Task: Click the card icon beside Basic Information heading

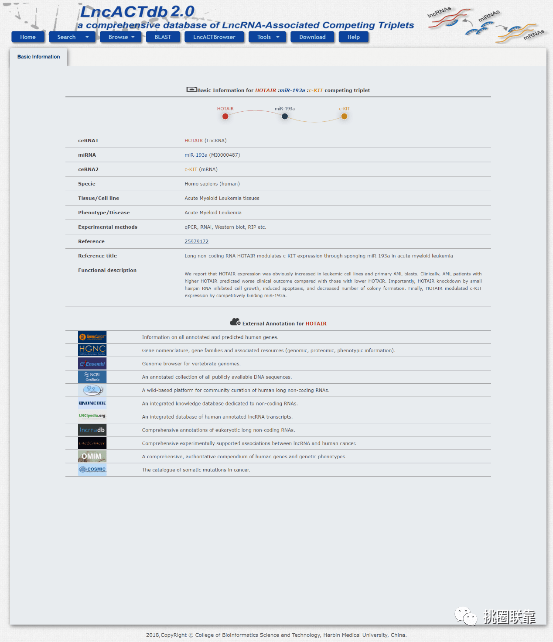Action: (192, 89)
